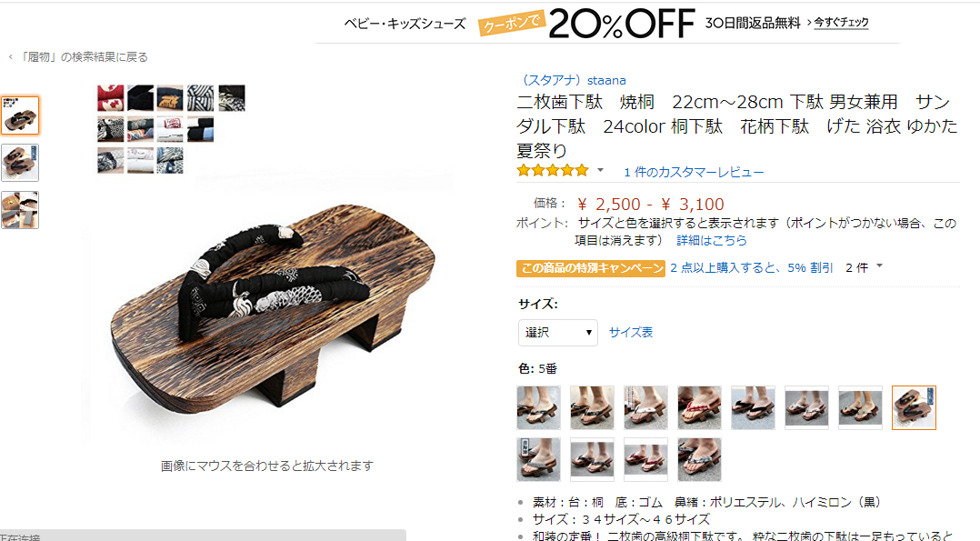The height and width of the screenshot is (541, 980).
Task: Choose the last swatch in second color row
Action: coord(699,460)
